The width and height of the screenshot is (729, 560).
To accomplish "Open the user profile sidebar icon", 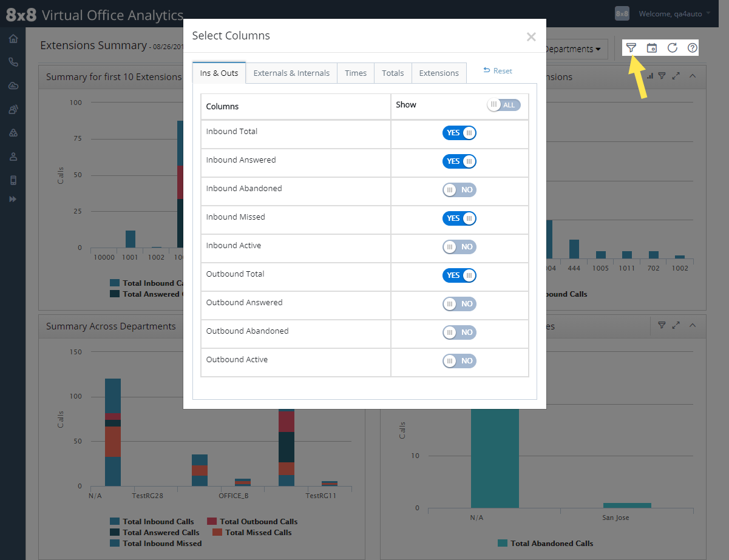I will [x=13, y=156].
